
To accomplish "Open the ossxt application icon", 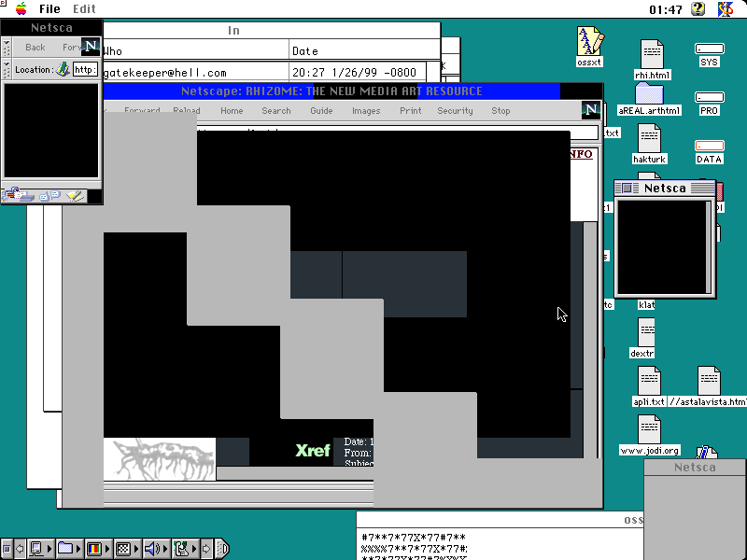I will click(589, 43).
